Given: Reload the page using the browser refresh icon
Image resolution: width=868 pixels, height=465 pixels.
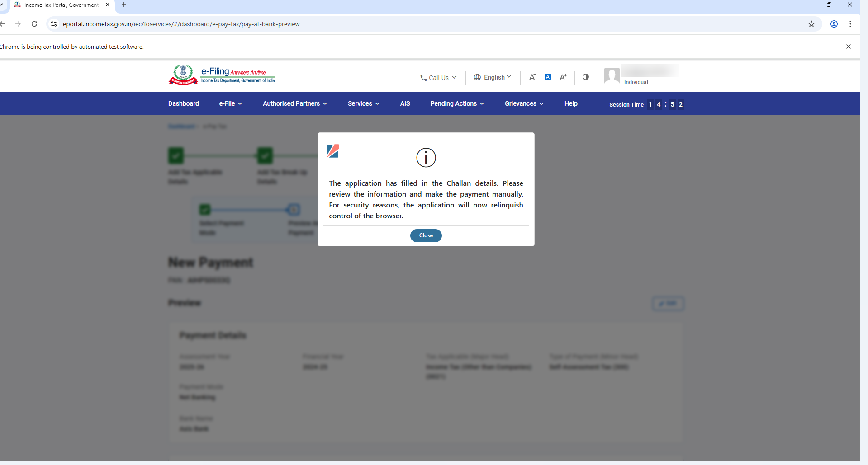Looking at the screenshot, I should point(34,24).
